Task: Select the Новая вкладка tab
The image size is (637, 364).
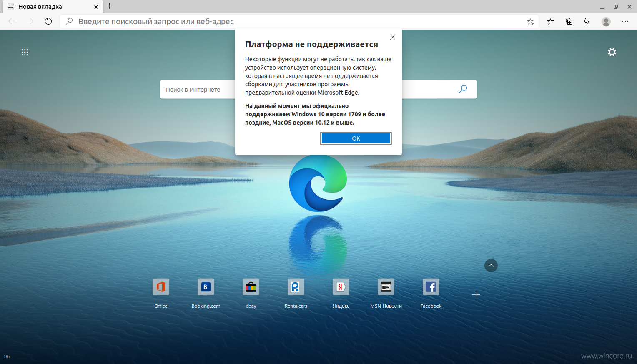Action: point(53,7)
